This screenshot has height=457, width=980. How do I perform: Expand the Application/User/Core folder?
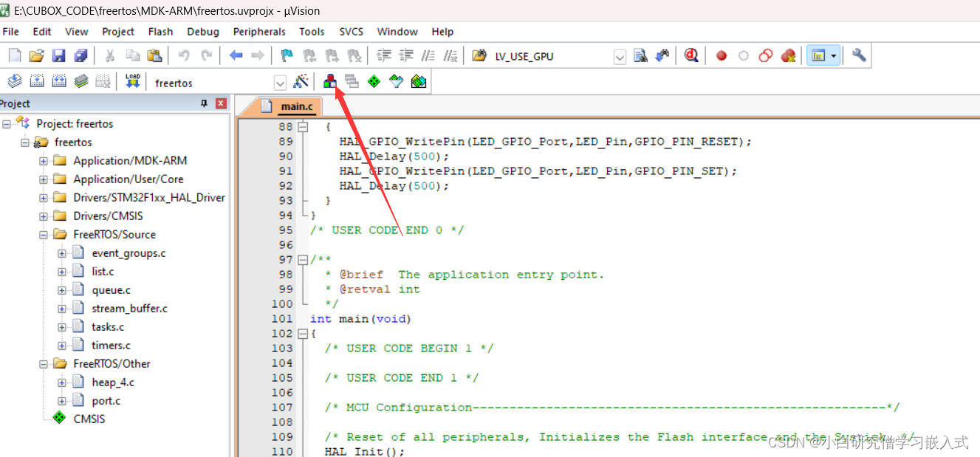pos(44,179)
